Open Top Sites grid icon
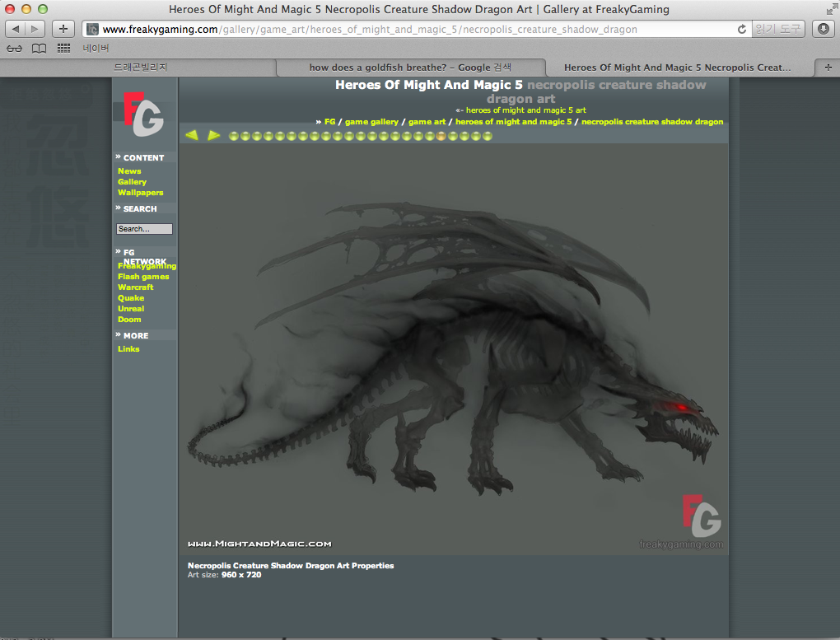Screen dimensions: 840x640 click(63, 48)
